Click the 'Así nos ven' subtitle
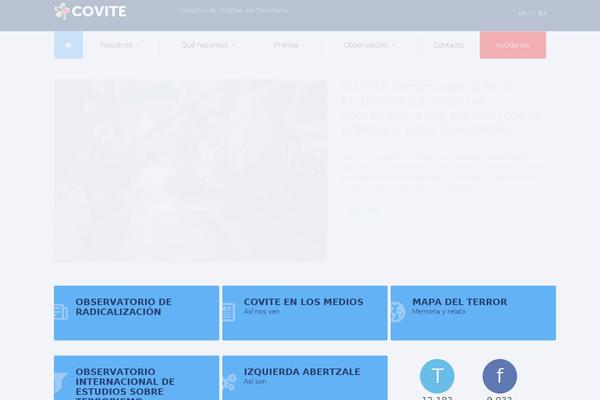The width and height of the screenshot is (600, 400). (262, 312)
